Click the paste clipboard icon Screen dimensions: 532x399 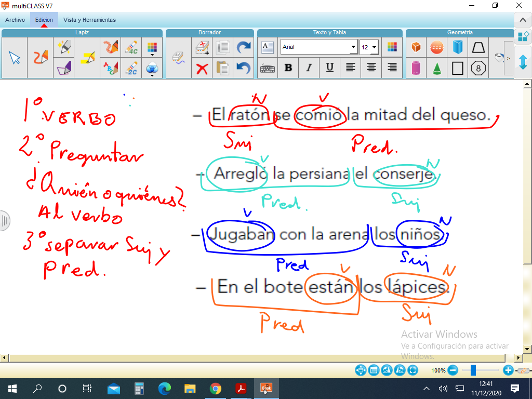tap(222, 68)
